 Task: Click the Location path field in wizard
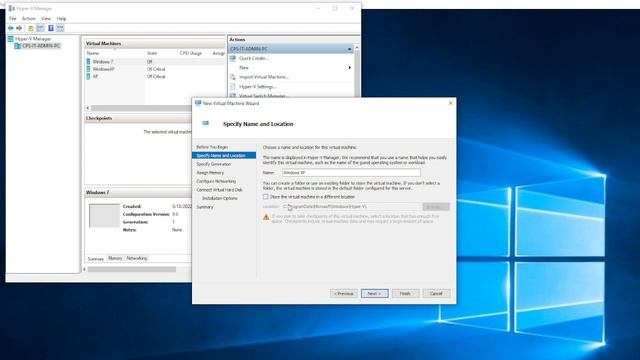tap(351, 207)
